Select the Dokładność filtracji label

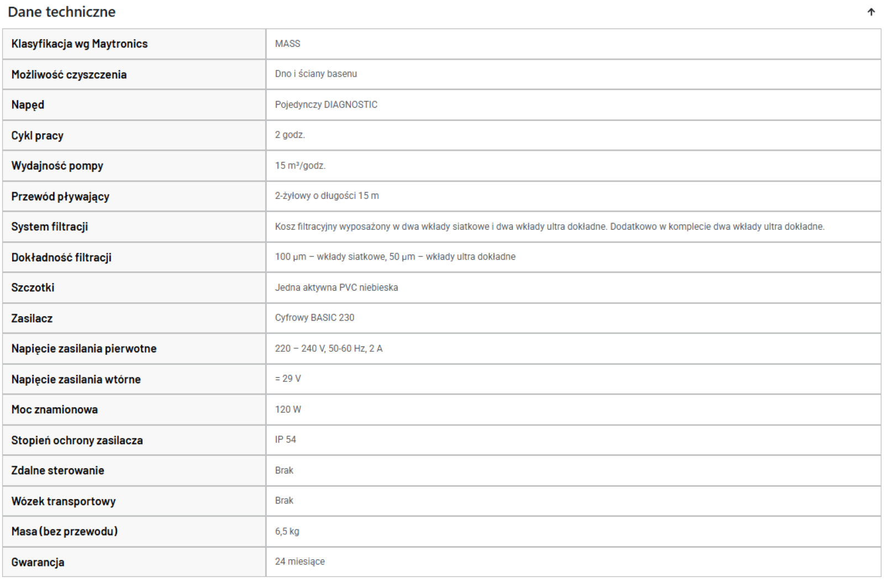[x=61, y=257]
